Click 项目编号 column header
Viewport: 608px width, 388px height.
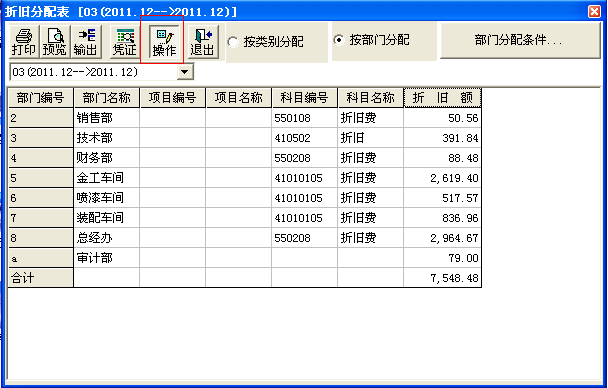tap(173, 98)
